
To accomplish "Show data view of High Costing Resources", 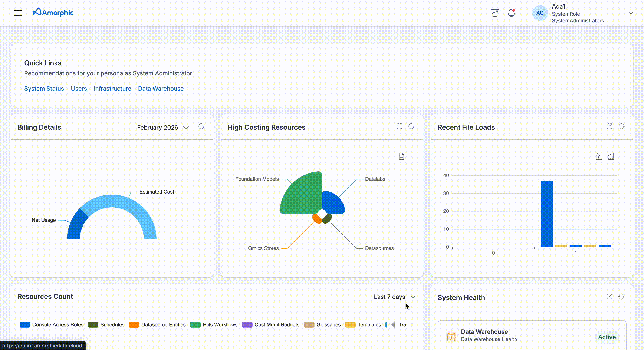I will [401, 156].
